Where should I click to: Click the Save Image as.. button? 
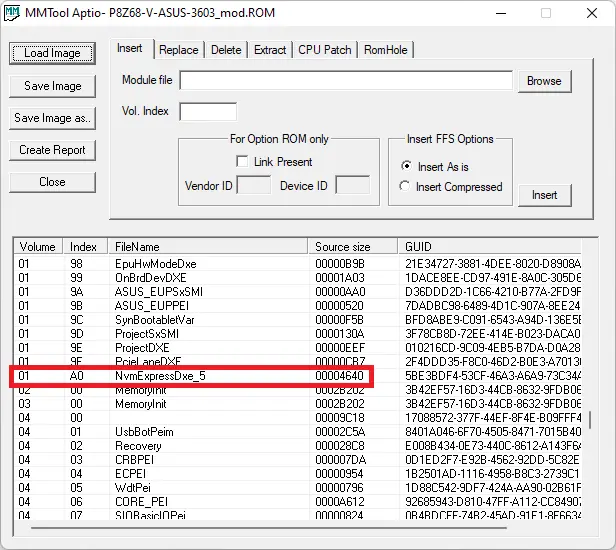tap(52, 118)
